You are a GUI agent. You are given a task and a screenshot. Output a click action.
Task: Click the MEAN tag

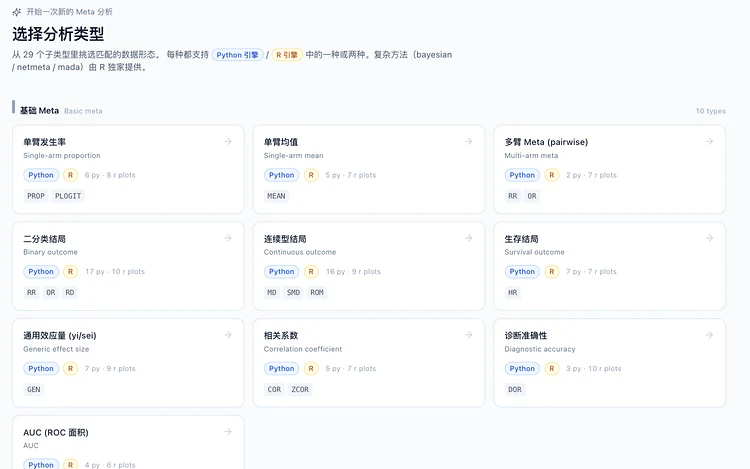(276, 196)
